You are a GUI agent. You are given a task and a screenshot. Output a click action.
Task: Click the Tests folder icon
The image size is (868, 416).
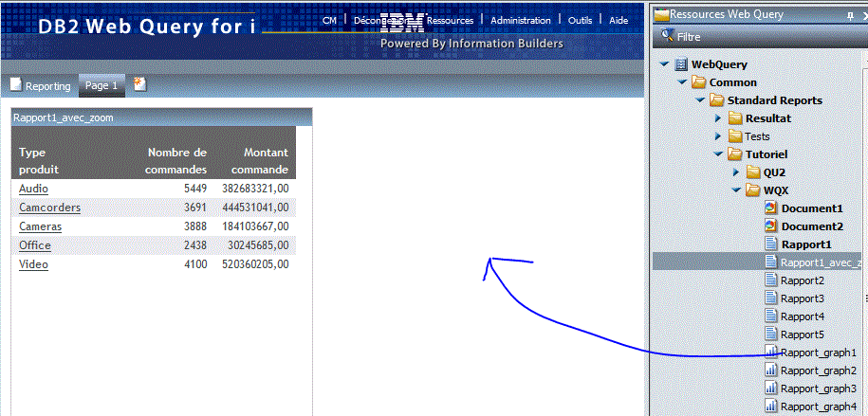[x=735, y=136]
